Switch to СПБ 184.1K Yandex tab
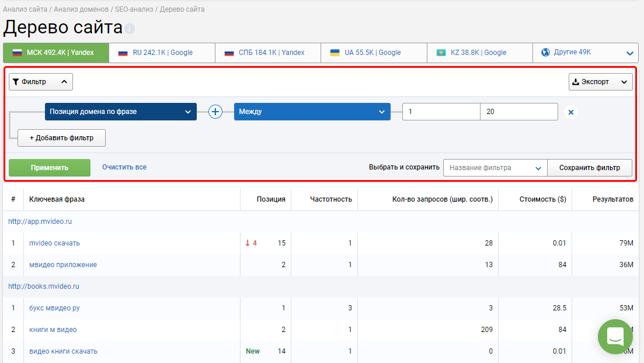 pos(268,53)
